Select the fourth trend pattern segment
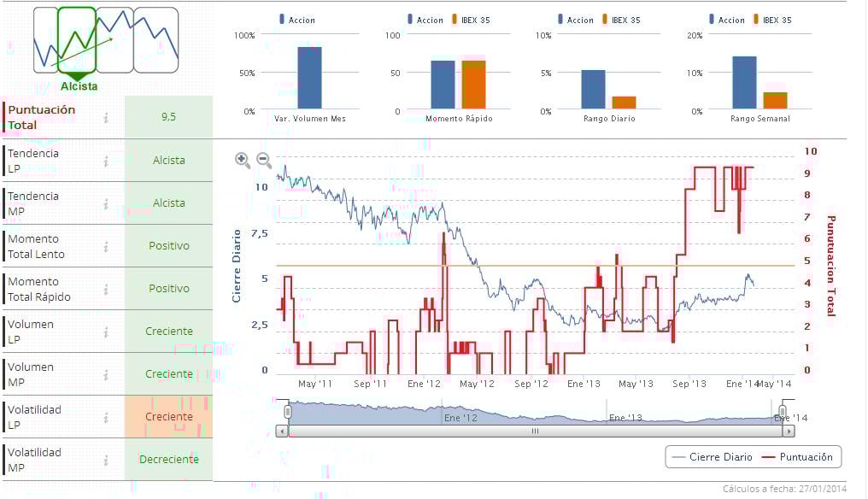The height and width of the screenshot is (499, 868). (x=156, y=40)
